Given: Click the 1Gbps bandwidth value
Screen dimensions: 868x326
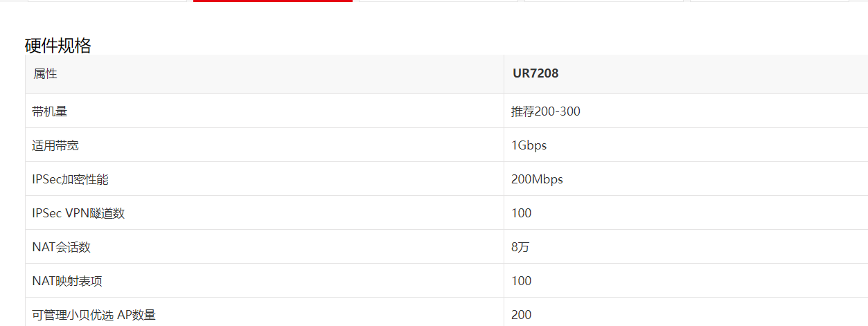Looking at the screenshot, I should pos(529,145).
